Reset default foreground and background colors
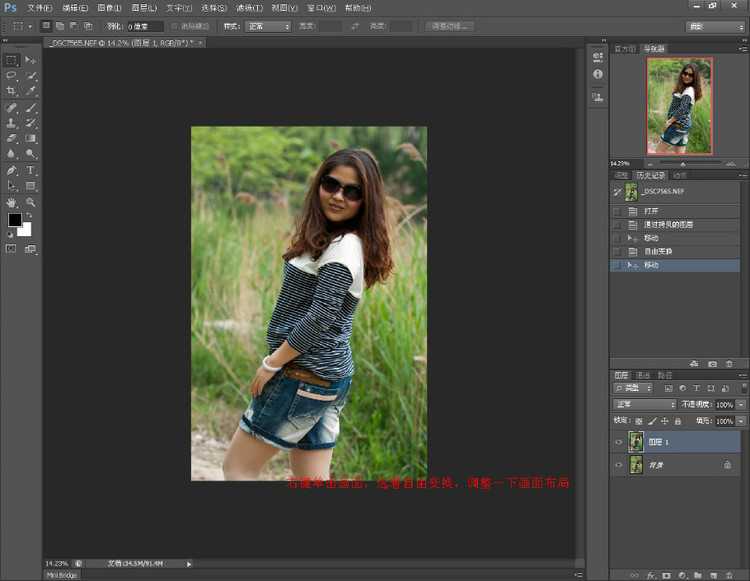 click(x=11, y=234)
